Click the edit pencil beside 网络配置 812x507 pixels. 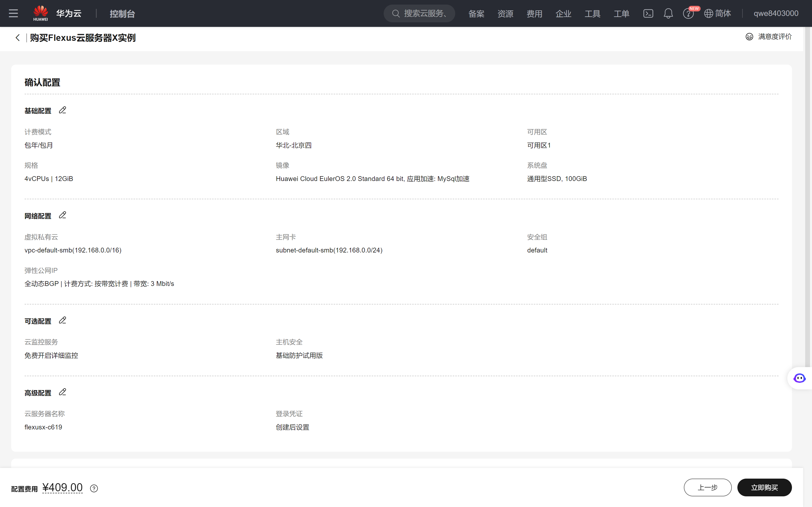(62, 215)
